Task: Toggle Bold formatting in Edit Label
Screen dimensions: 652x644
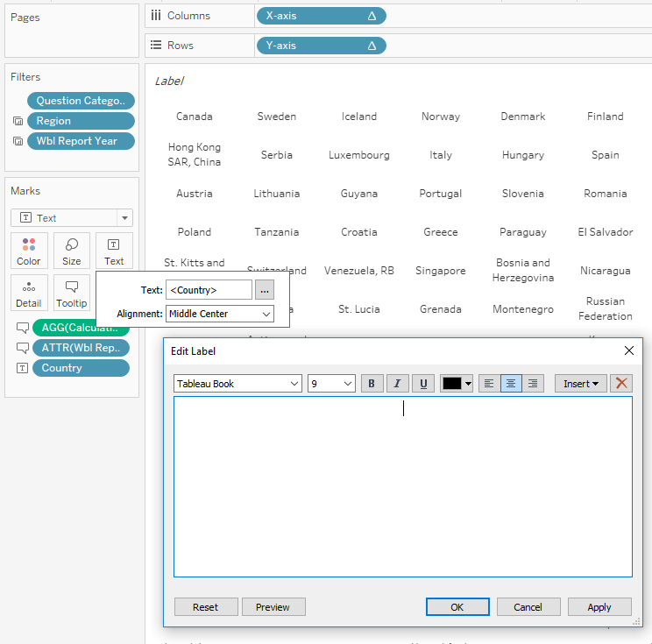Action: coord(372,383)
